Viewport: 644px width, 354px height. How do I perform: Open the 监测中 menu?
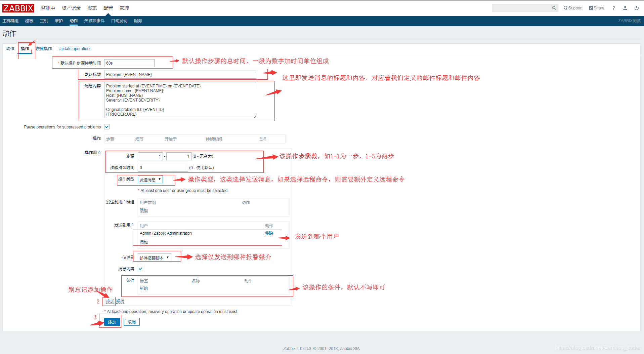(48, 8)
